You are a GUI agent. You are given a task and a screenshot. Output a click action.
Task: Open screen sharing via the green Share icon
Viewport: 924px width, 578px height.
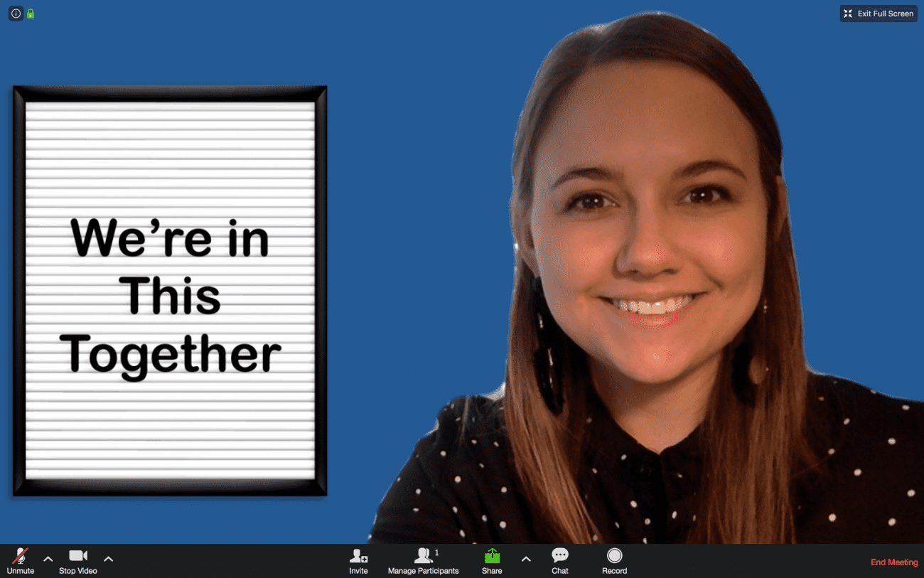coord(491,555)
